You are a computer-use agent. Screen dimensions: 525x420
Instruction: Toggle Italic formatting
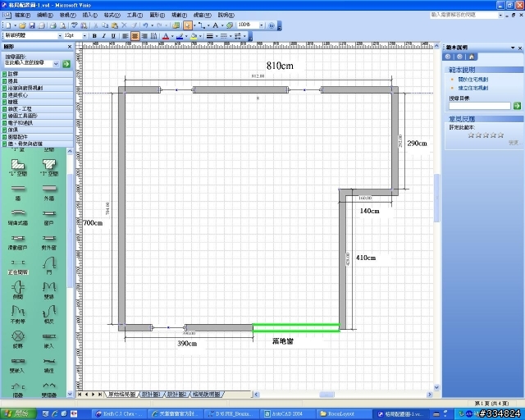tap(104, 36)
